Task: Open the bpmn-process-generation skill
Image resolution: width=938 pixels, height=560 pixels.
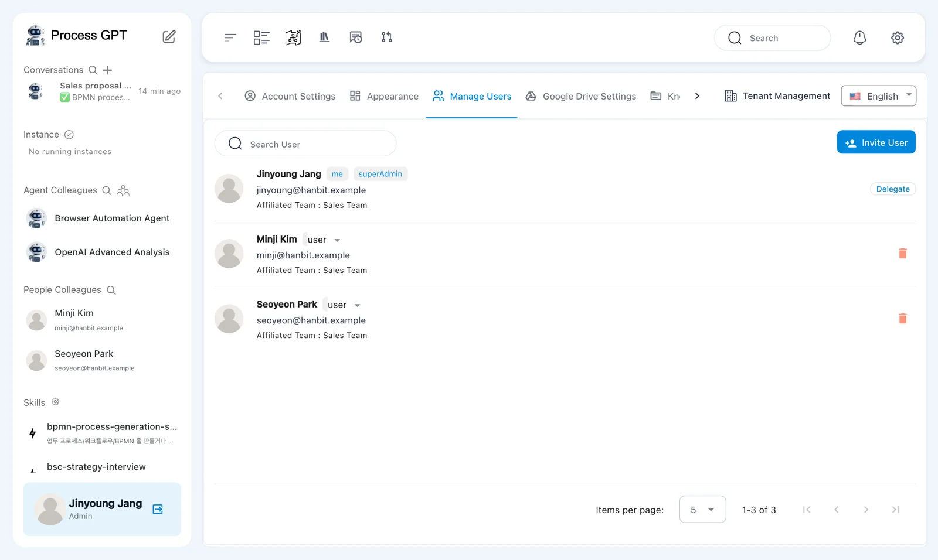Action: pyautogui.click(x=103, y=433)
